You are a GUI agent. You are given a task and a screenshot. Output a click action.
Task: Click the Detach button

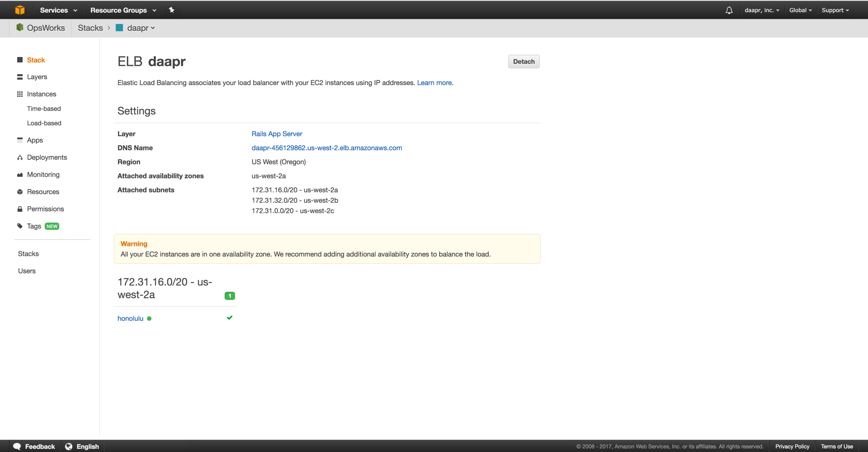tap(524, 61)
